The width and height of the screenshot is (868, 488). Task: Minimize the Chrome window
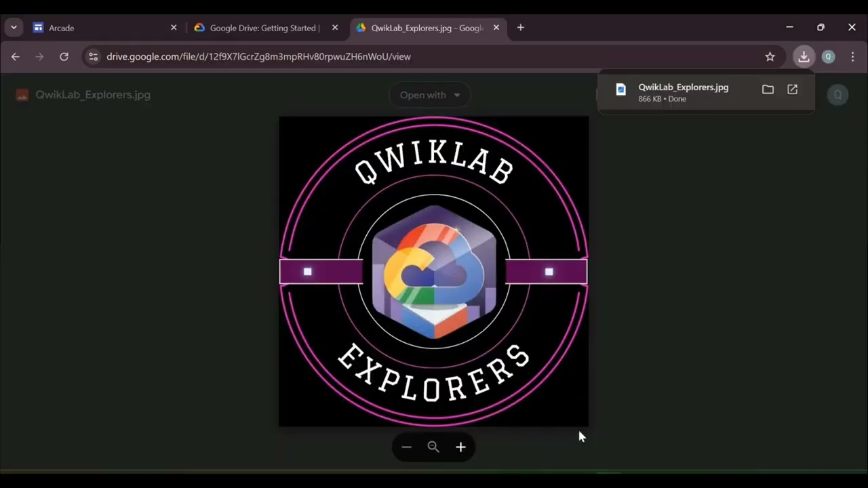789,28
